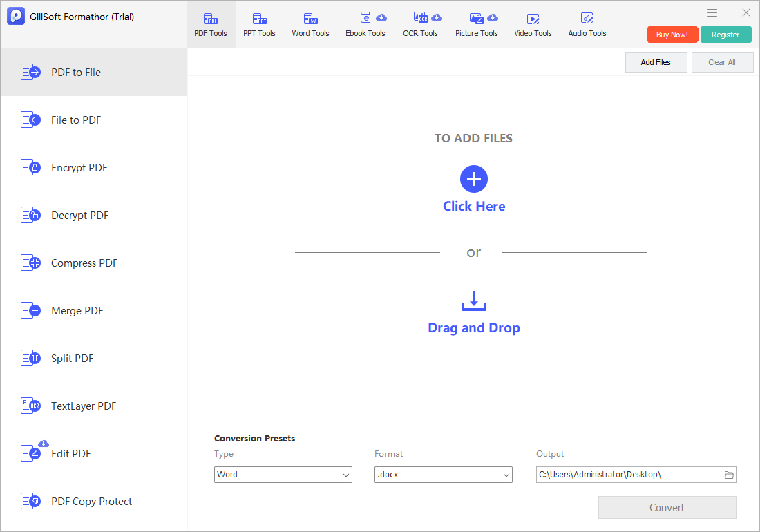This screenshot has height=532, width=760.
Task: Click the Add Files button
Action: pyautogui.click(x=656, y=62)
